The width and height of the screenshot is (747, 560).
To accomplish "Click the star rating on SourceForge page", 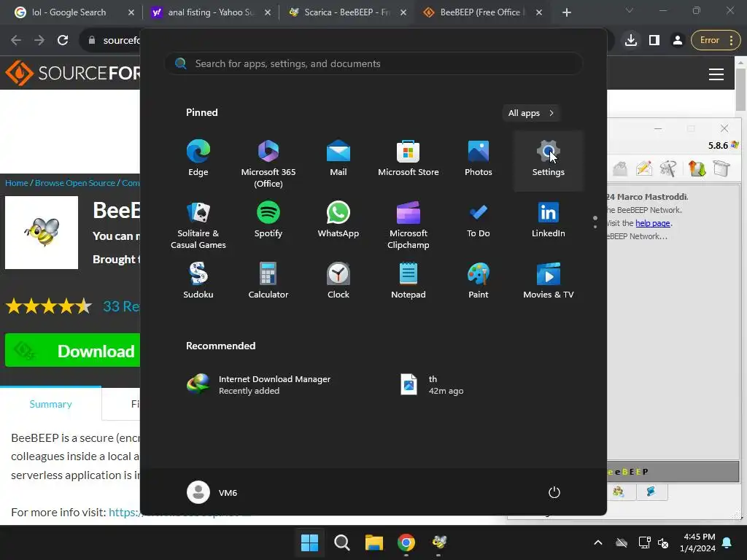I will pos(49,306).
